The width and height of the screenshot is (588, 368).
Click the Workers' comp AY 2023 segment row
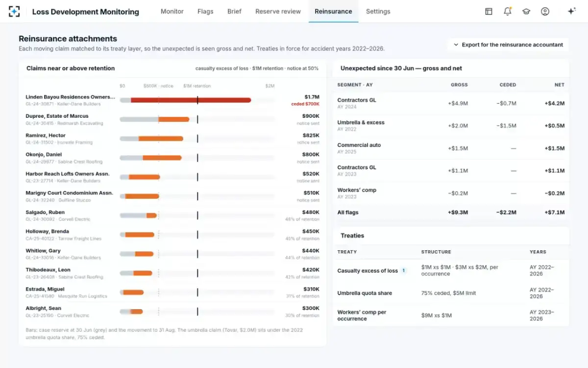[451, 193]
